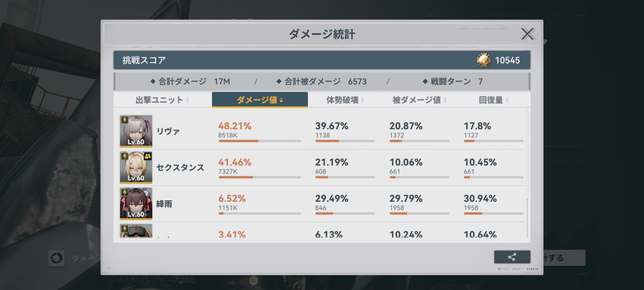The height and width of the screenshot is (290, 644).
Task: Click the lightning badge on 絳雨's portrait
Action: point(125,192)
